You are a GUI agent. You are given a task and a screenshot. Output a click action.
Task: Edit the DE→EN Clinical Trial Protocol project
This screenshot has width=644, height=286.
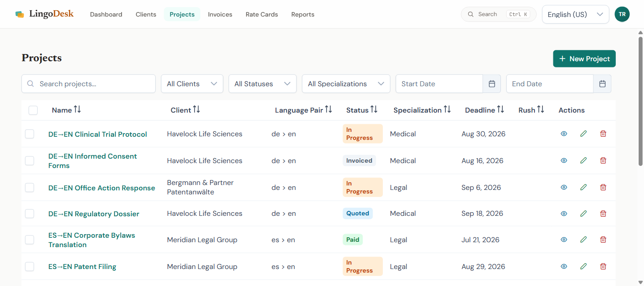coord(583,134)
